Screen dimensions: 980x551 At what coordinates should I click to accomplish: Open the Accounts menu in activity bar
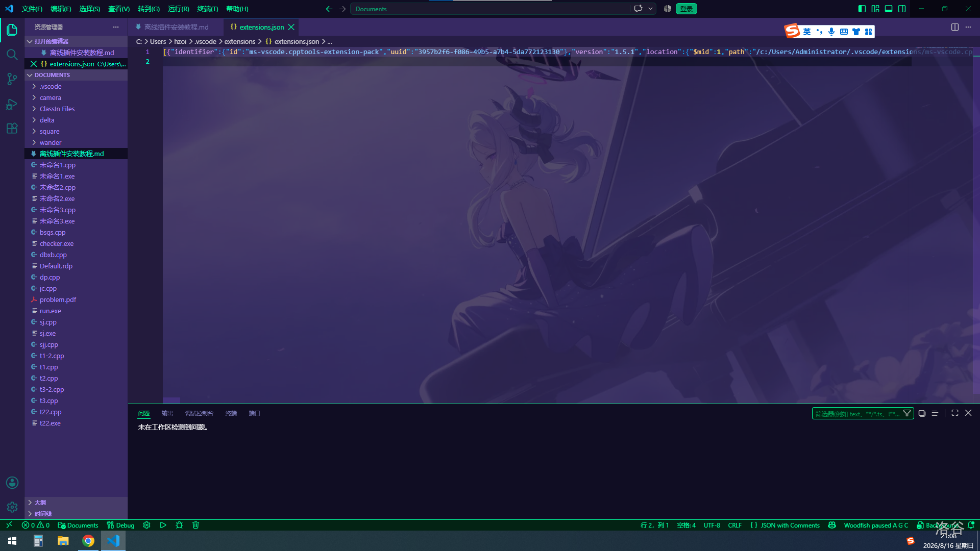(12, 483)
